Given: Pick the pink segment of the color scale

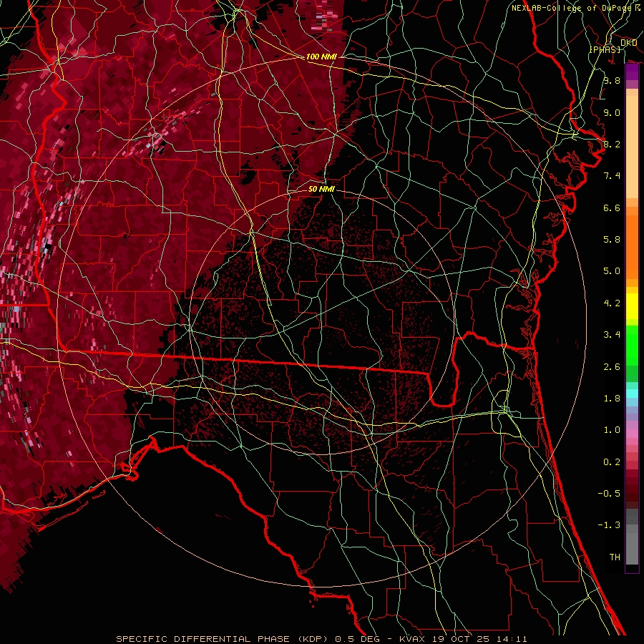Looking at the screenshot, I should [632, 434].
